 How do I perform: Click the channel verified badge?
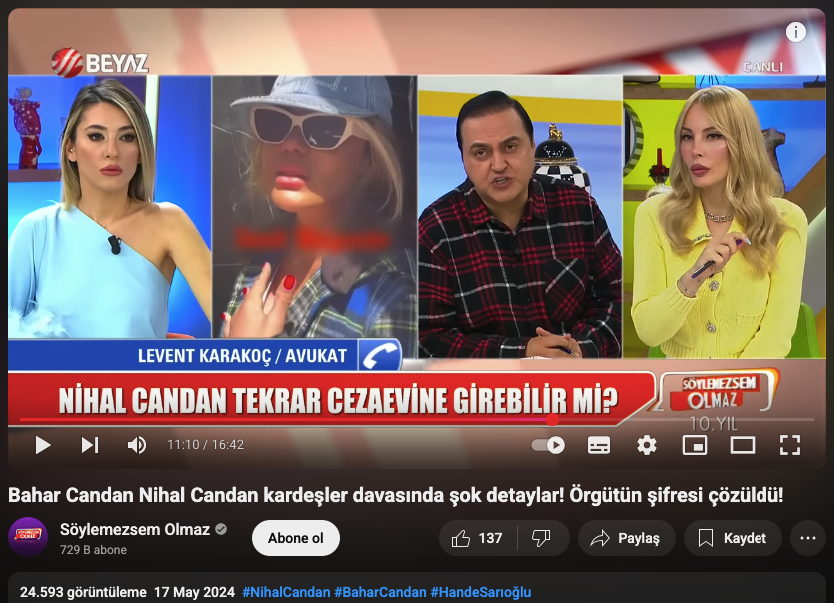coord(221,530)
